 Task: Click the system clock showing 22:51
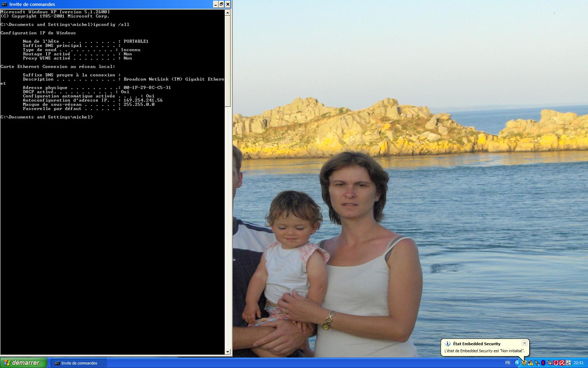(579, 363)
